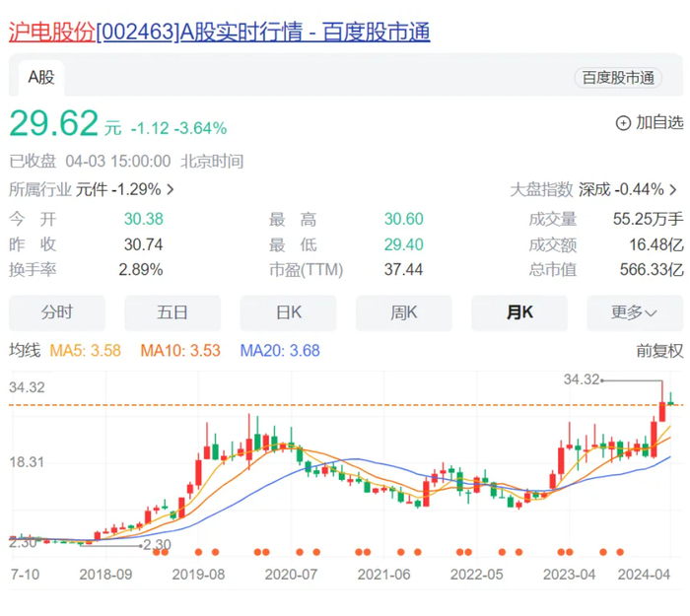The height and width of the screenshot is (616, 690).
Task: Click the 成交额 value 16.48亿
Action: coord(656,244)
